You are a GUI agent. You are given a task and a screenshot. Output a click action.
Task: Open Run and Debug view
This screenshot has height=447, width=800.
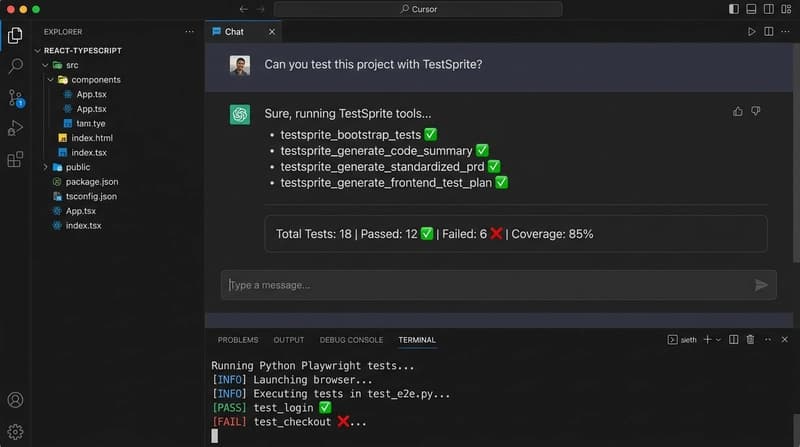[x=15, y=128]
